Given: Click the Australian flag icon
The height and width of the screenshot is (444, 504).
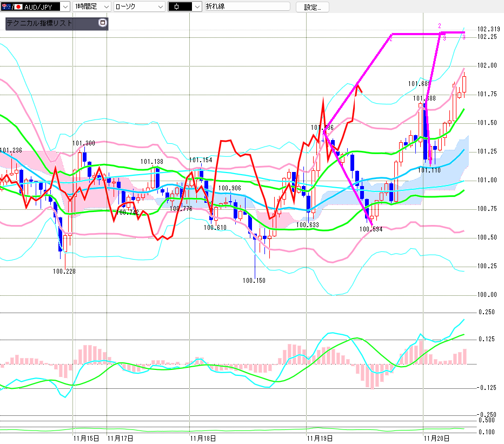Looking at the screenshot, I should point(6,6).
